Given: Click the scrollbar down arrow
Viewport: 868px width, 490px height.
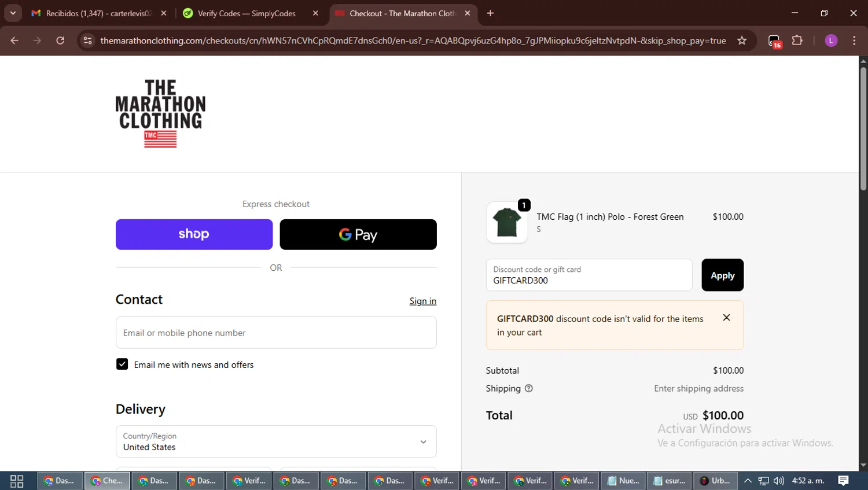Looking at the screenshot, I should (863, 465).
